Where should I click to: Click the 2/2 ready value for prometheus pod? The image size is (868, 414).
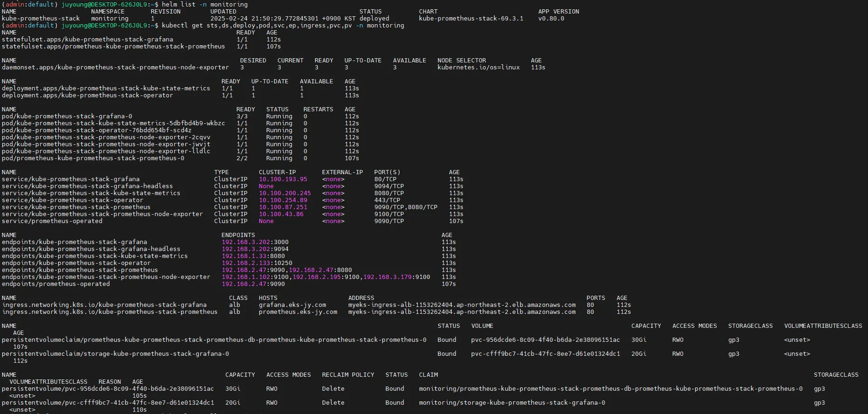tap(242, 158)
